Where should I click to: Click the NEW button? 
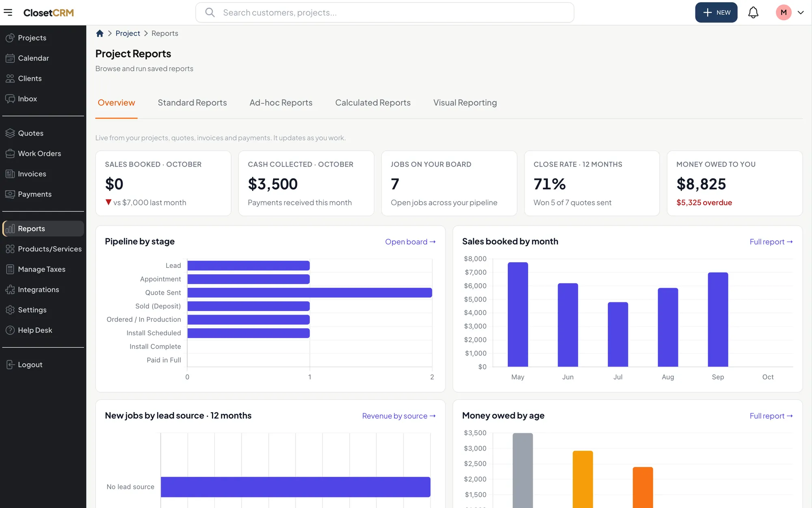(x=716, y=13)
